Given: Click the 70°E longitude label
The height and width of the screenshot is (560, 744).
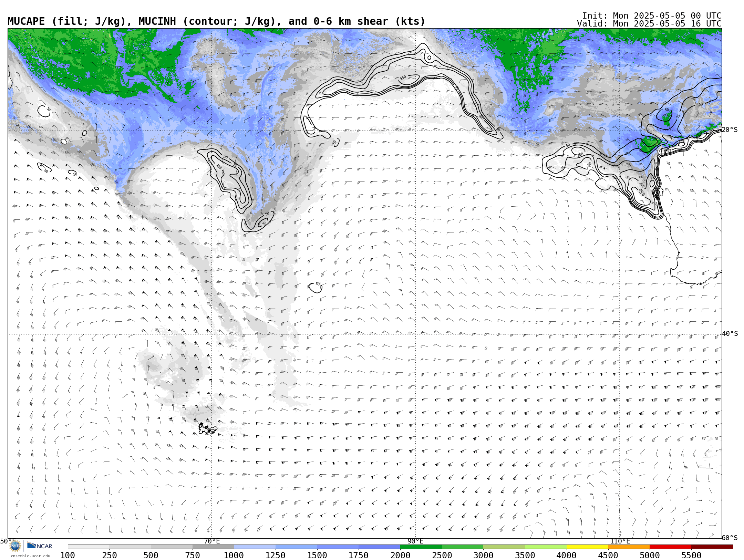Looking at the screenshot, I should [x=212, y=541].
